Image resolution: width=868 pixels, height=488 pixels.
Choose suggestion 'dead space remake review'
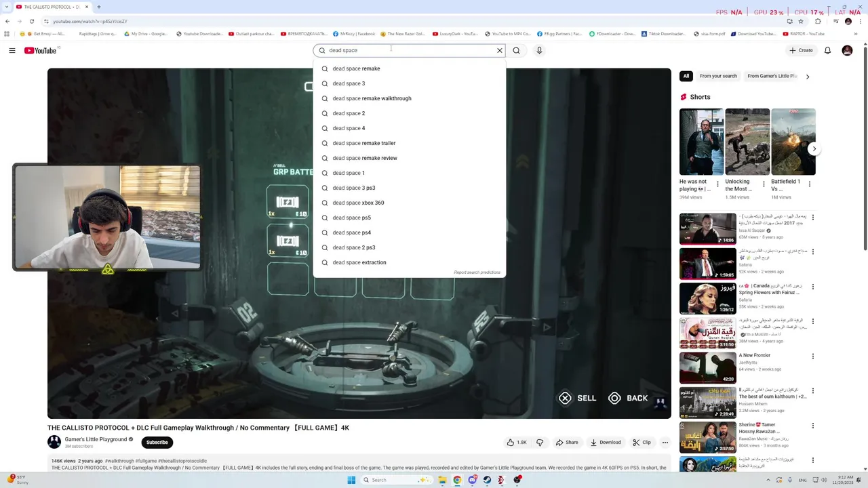(410, 158)
